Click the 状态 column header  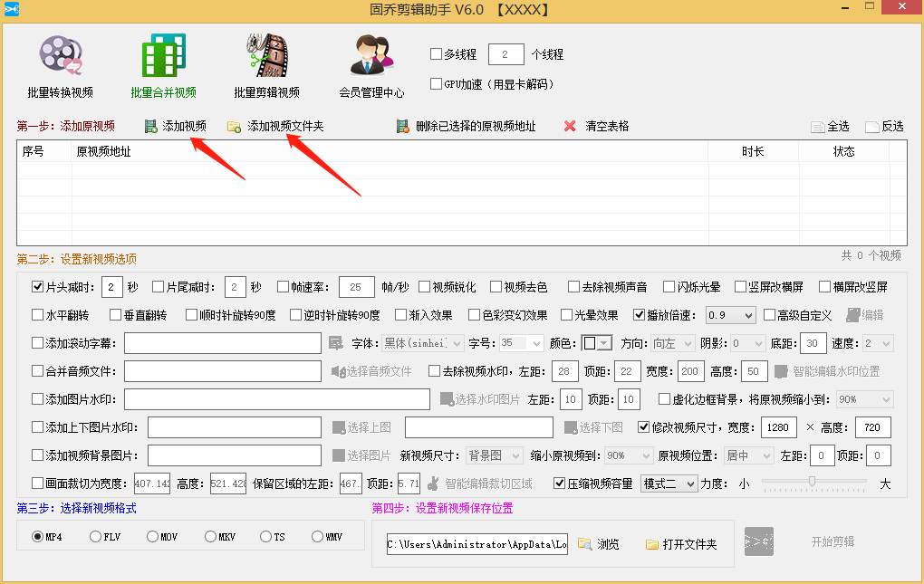(x=844, y=152)
